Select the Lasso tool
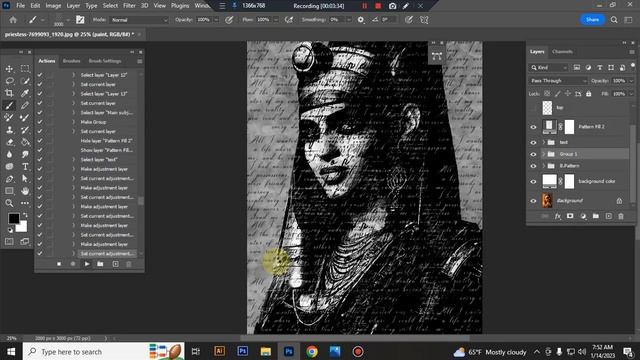640x360 pixels. click(x=9, y=81)
